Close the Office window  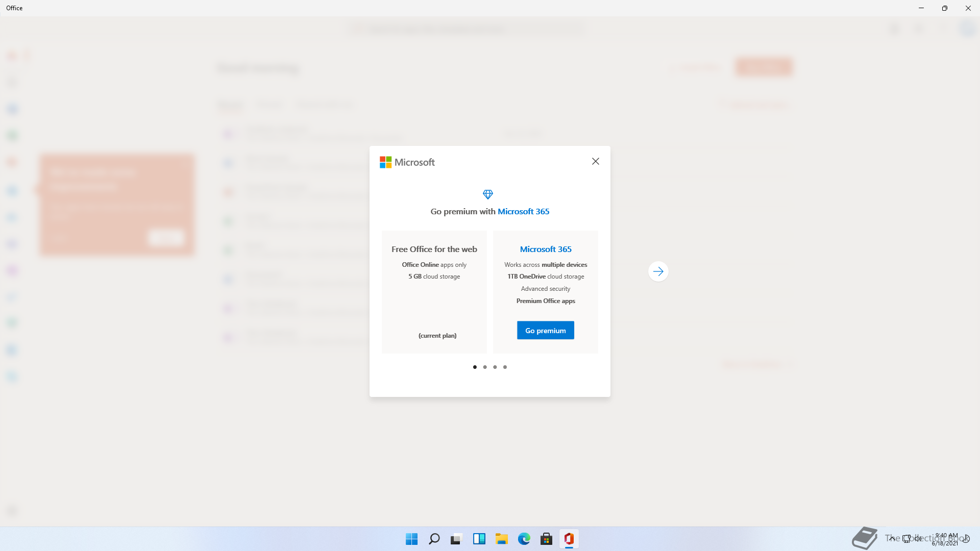968,8
